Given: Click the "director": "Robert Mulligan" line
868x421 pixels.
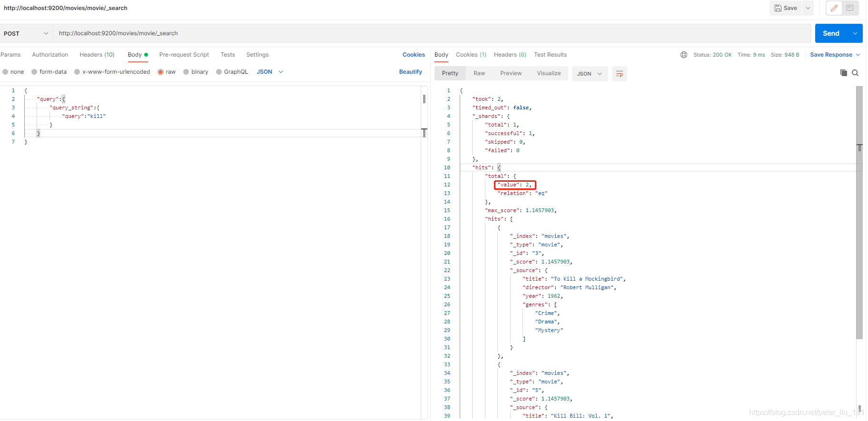Looking at the screenshot, I should click(569, 287).
